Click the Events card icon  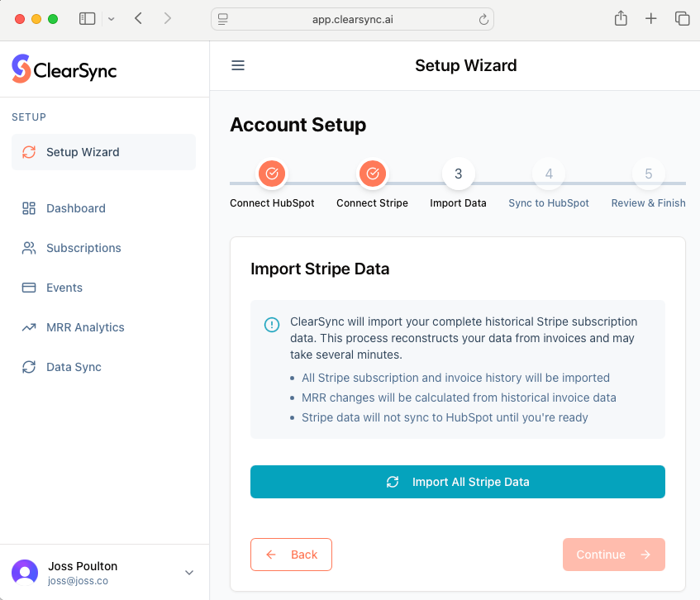click(29, 288)
